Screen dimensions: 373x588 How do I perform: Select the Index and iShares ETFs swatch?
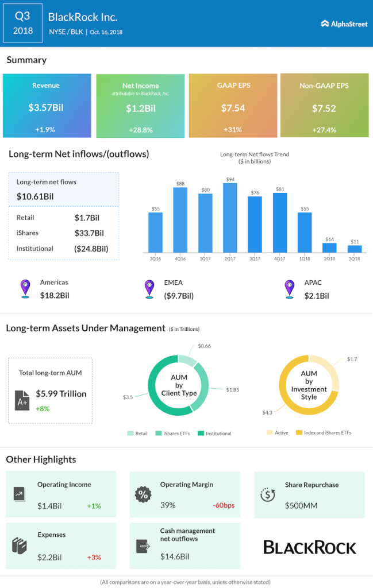click(x=299, y=432)
